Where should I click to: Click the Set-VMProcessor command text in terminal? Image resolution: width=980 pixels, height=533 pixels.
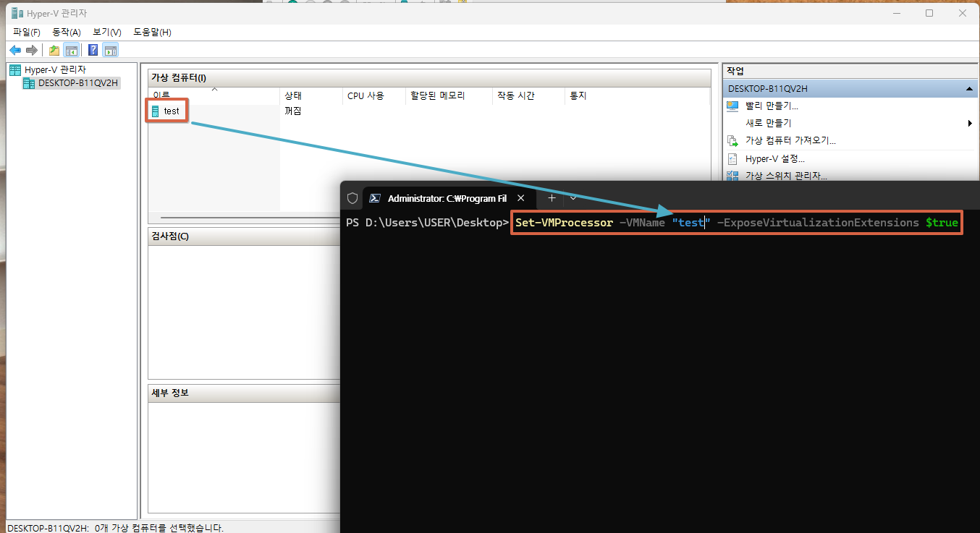pos(564,223)
